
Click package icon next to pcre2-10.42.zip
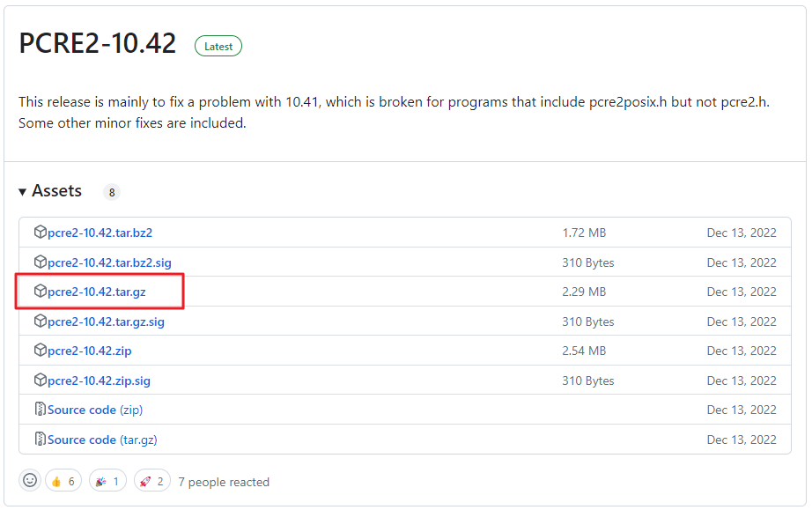click(40, 350)
